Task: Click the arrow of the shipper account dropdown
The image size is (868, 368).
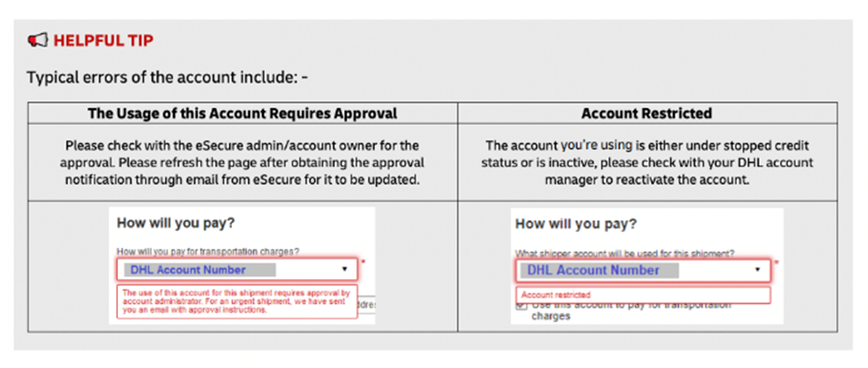Action: [757, 270]
